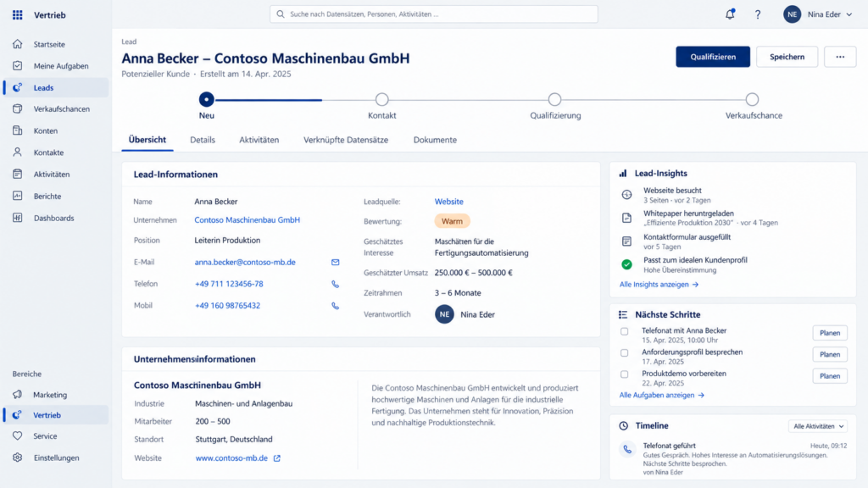Click the Kontakte person icon
The image size is (868, 488).
point(18,152)
